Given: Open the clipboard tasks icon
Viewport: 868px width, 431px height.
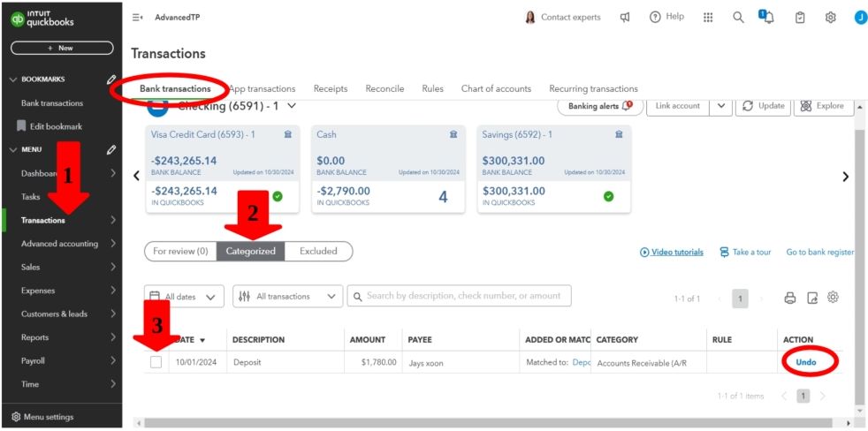Looking at the screenshot, I should [800, 17].
